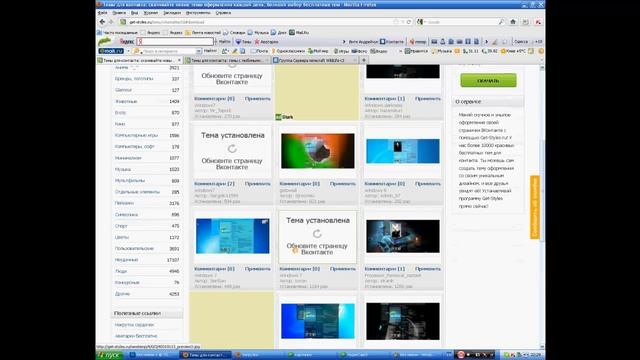
Task: Switch to the second Темы для контакта tab
Action: pyautogui.click(x=227, y=60)
